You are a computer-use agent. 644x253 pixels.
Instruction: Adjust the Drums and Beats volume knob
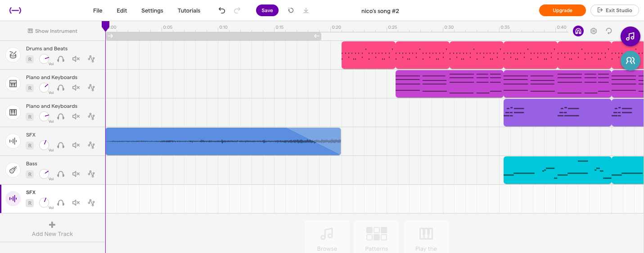pos(44,59)
